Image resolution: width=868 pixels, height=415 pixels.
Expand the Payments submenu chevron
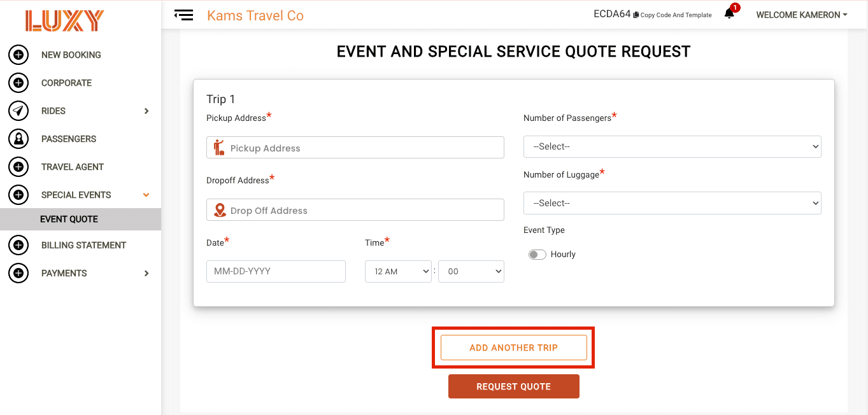[146, 273]
